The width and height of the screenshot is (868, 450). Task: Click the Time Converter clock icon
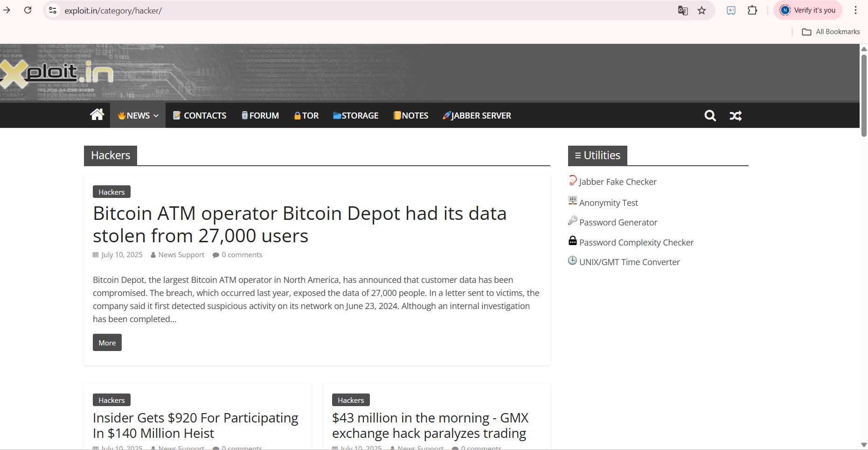(573, 260)
